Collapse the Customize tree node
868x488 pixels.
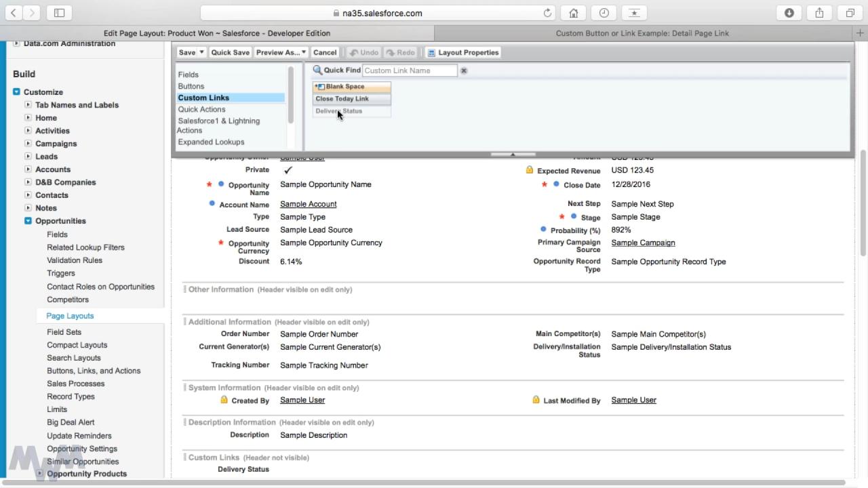(16, 91)
